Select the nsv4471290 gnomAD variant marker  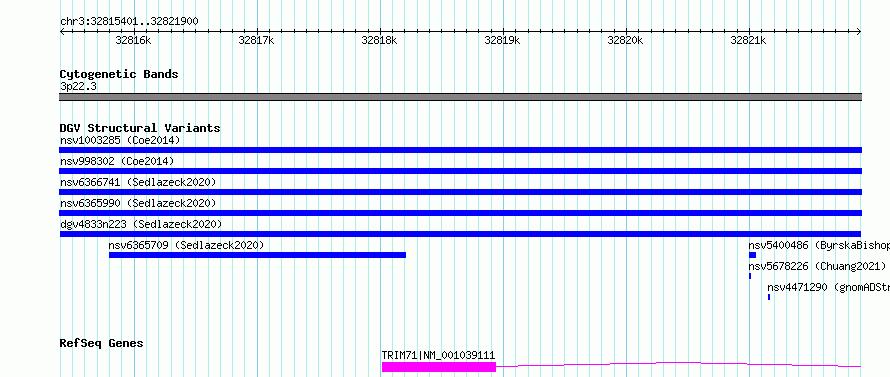[x=769, y=297]
